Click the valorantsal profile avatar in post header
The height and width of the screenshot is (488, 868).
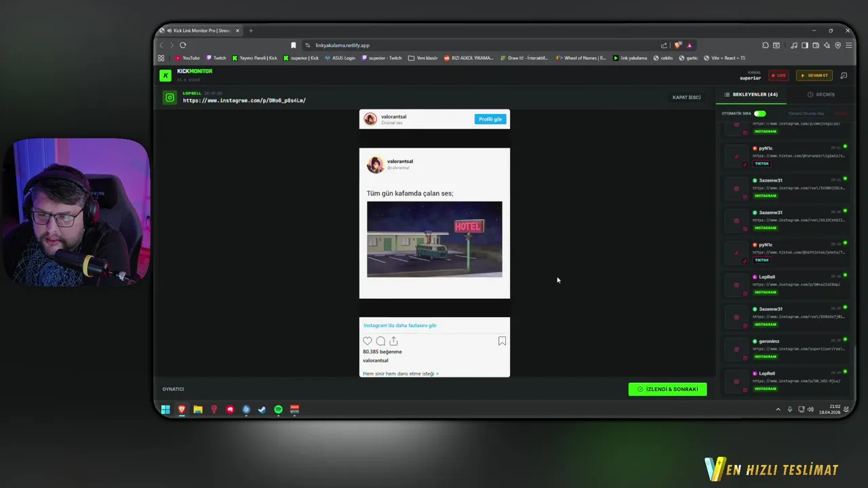[x=370, y=119]
